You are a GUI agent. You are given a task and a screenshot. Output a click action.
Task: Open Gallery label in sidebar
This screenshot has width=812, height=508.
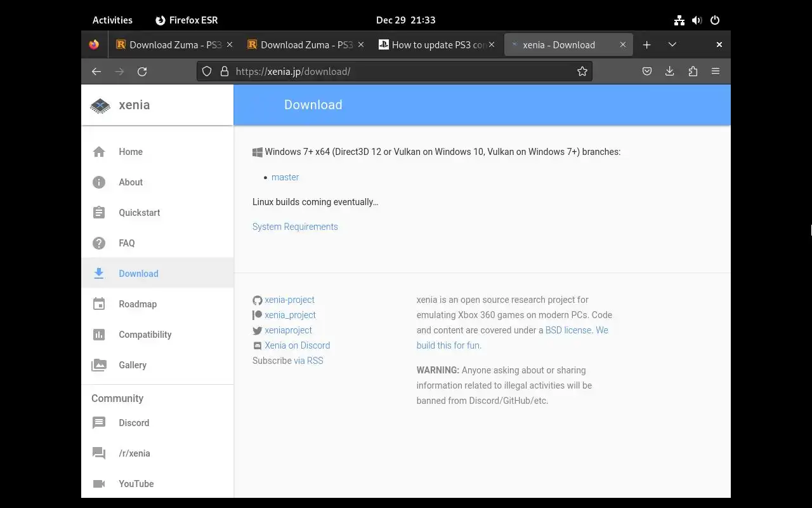pos(133,365)
